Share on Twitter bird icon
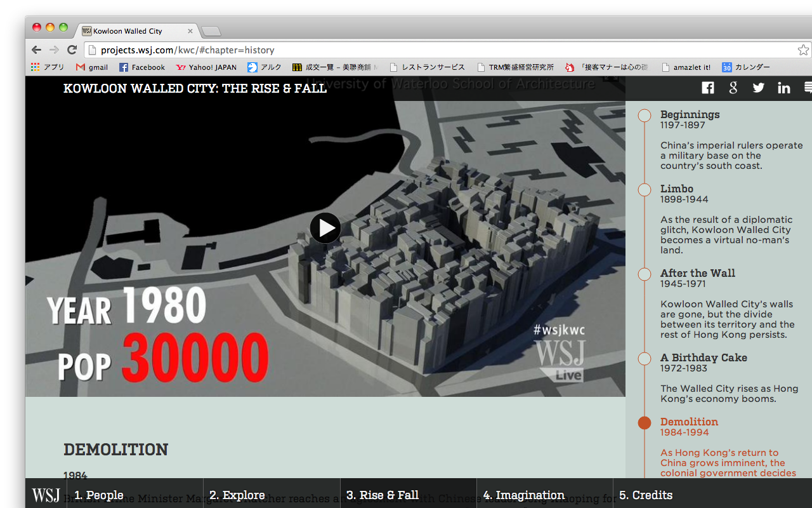 (759, 88)
